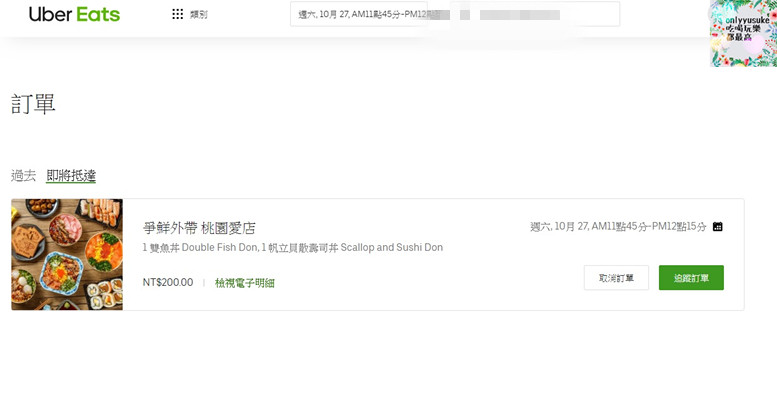Click the Uber Eats logo
This screenshot has width=777, height=411.
(x=74, y=14)
